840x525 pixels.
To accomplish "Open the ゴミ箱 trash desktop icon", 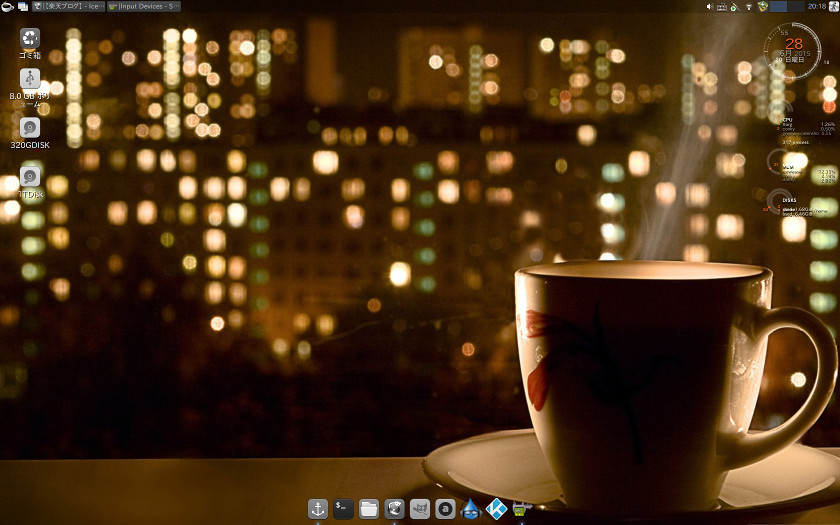I will [x=30, y=38].
